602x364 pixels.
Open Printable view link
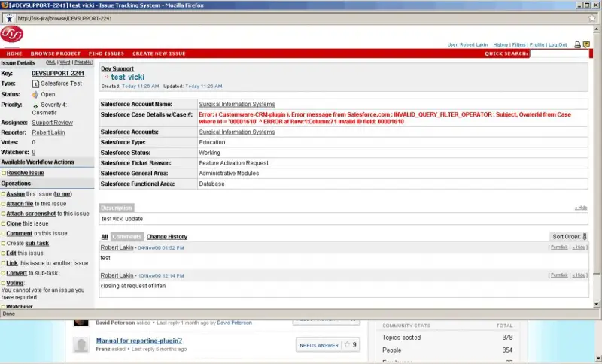[84, 62]
